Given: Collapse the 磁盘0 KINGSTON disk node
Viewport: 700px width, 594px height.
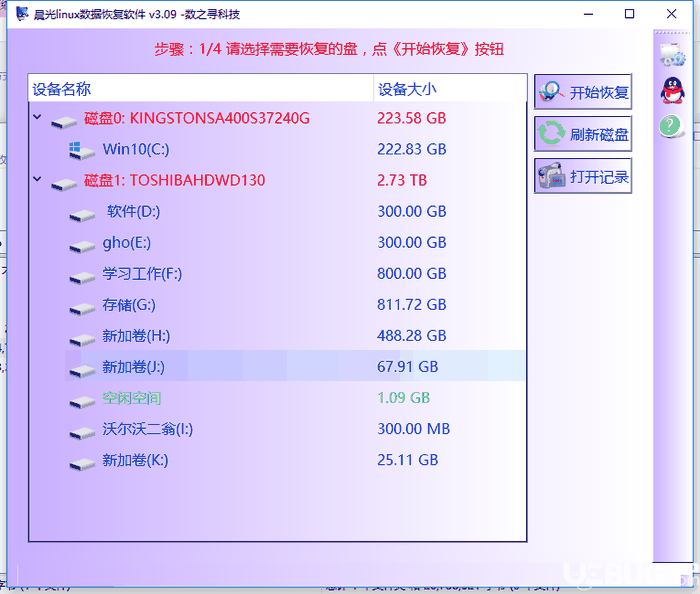Looking at the screenshot, I should pyautogui.click(x=37, y=117).
